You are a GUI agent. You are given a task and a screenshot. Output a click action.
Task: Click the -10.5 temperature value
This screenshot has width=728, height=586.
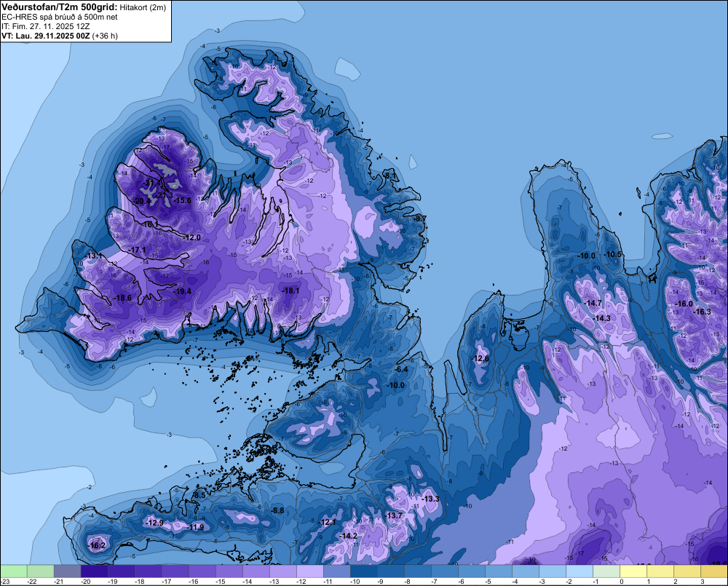pyautogui.click(x=613, y=255)
